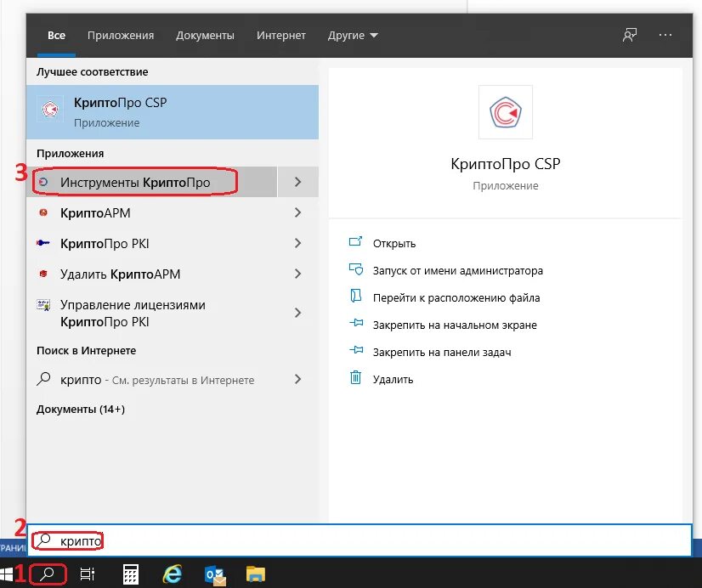Open the 'КриптоАРМ' app result
The height and width of the screenshot is (588, 702).
click(152, 212)
